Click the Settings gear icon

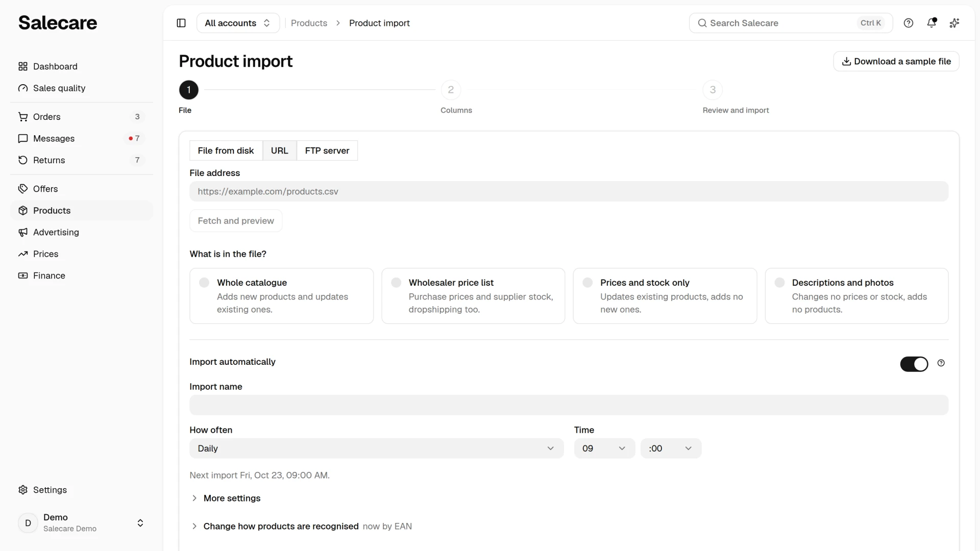pyautogui.click(x=23, y=490)
